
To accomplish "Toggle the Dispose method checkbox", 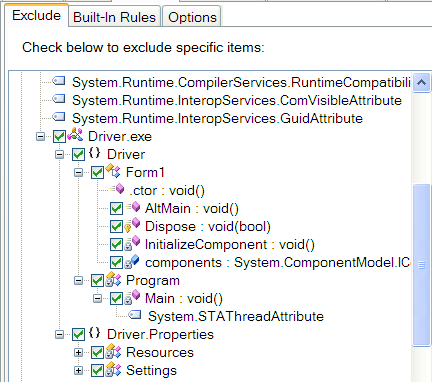I will (x=116, y=226).
